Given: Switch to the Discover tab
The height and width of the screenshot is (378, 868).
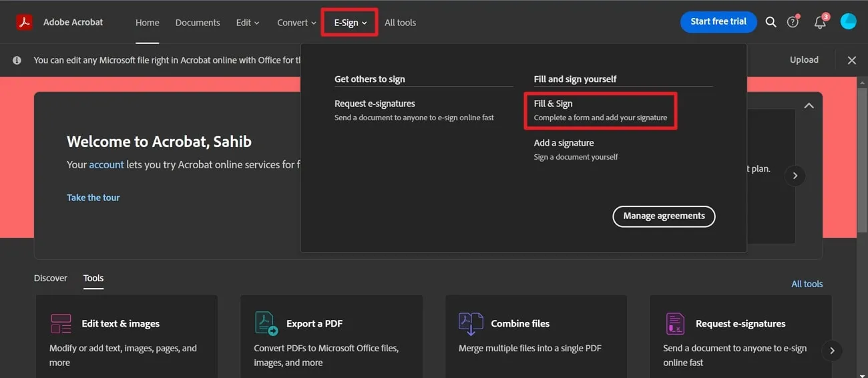Looking at the screenshot, I should pos(51,278).
